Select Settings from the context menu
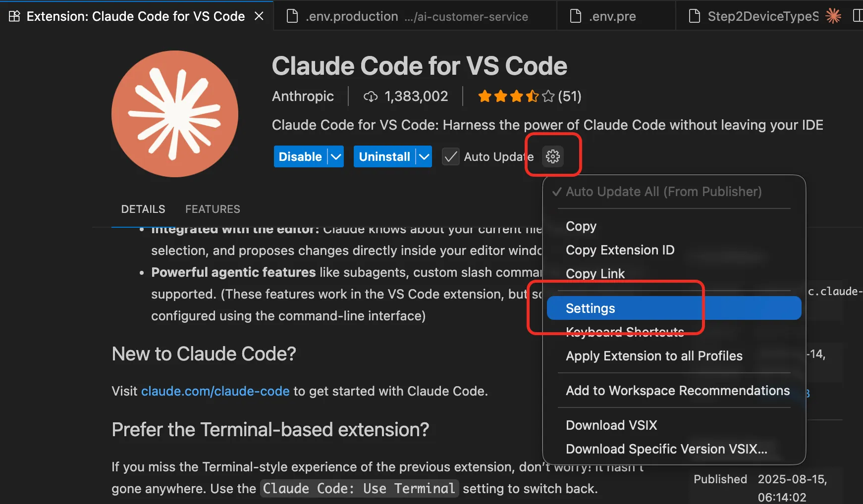 coord(590,308)
